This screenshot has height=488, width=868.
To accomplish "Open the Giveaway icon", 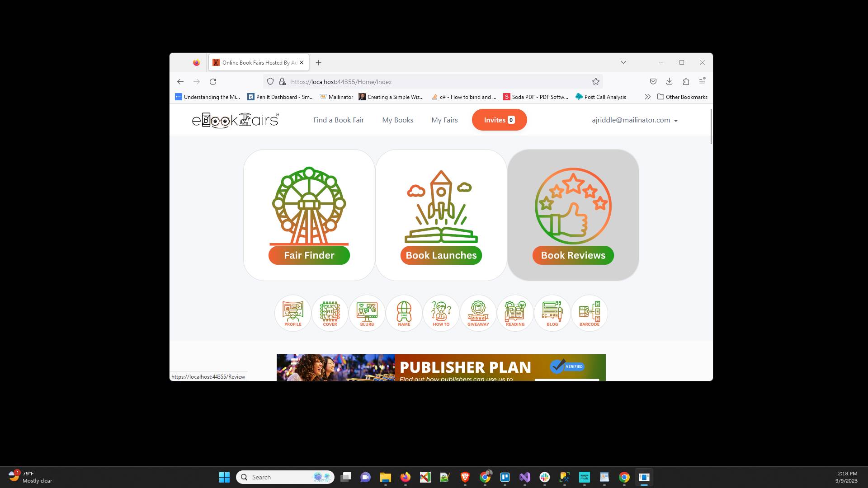I will pos(478,313).
